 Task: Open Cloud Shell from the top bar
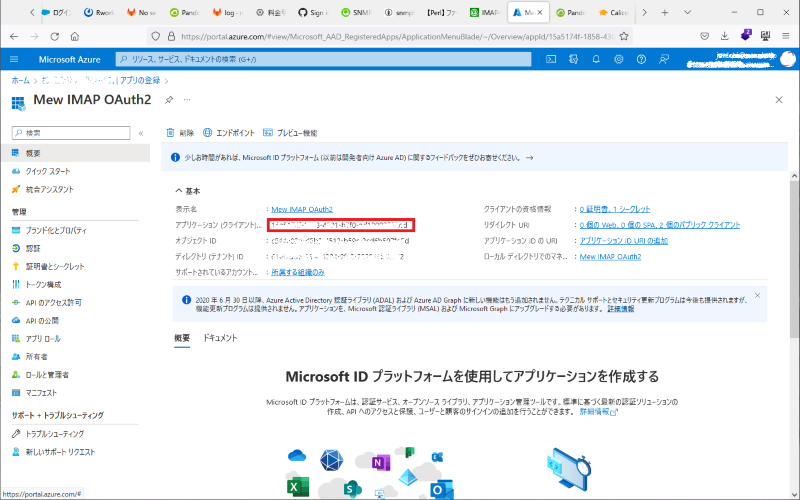coord(551,59)
